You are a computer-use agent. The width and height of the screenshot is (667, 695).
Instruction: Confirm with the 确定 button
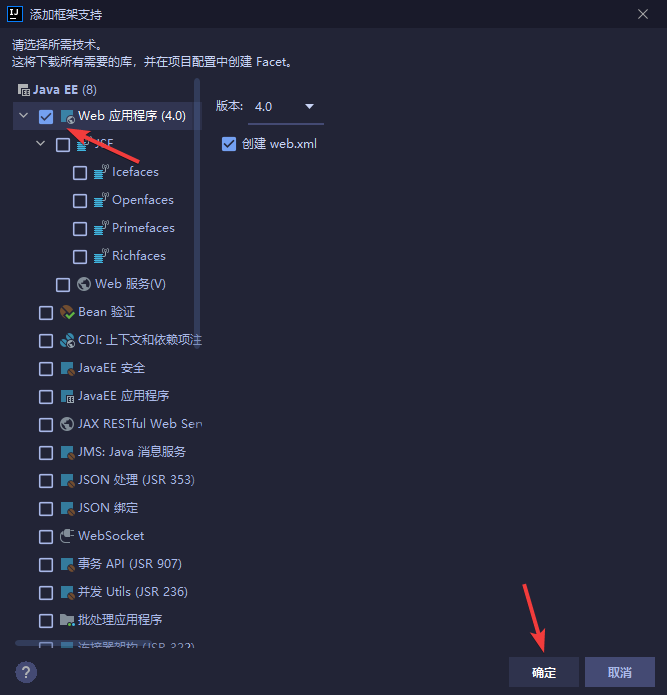click(x=544, y=672)
